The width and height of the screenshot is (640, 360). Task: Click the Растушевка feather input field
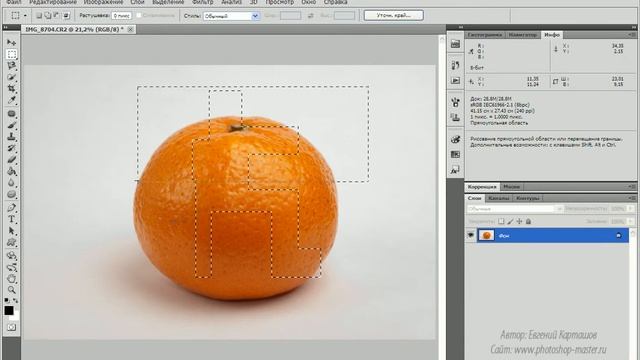coord(122,16)
